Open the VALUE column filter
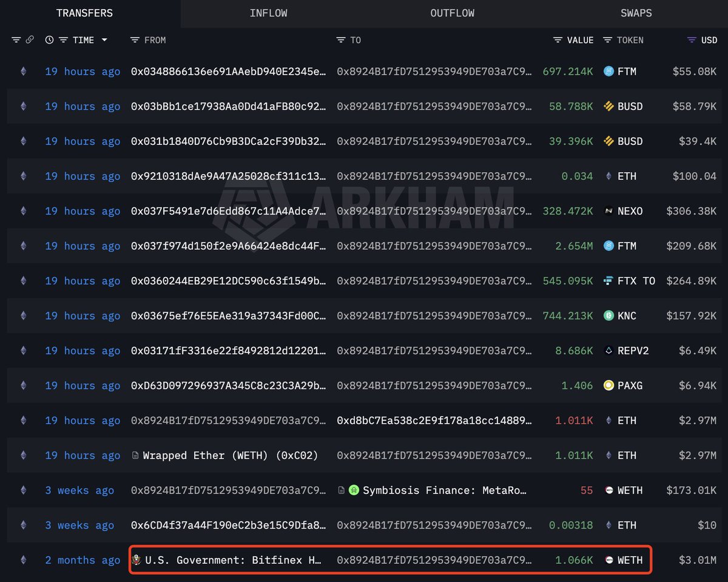This screenshot has height=582, width=728. tap(558, 40)
